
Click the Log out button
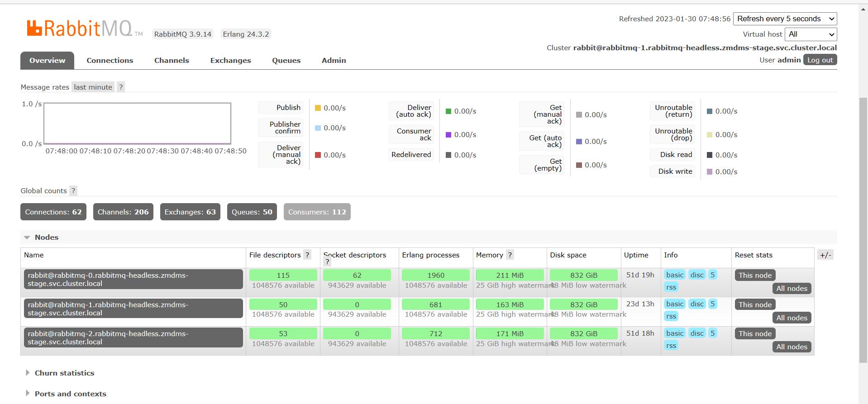point(820,60)
